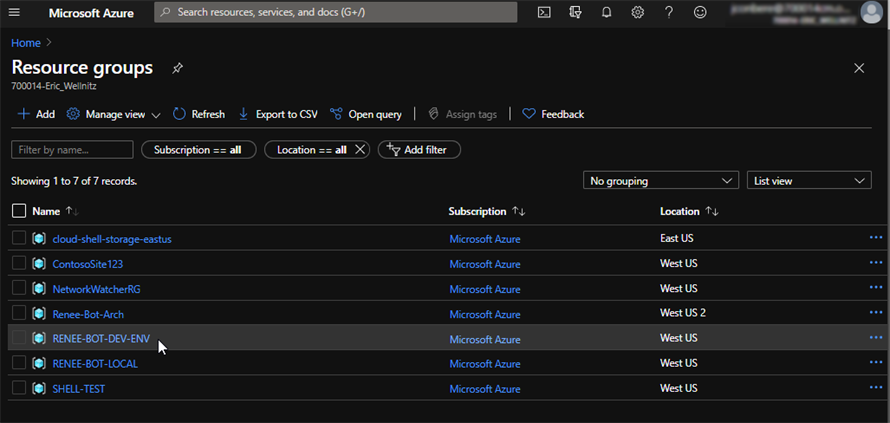The image size is (890, 423).
Task: Check the RENEE-BOT-DEV-ENV row checkbox
Action: point(19,338)
